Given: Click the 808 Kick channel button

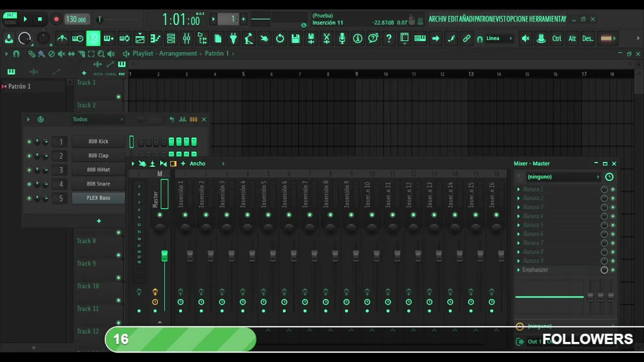Looking at the screenshot, I should (x=98, y=141).
